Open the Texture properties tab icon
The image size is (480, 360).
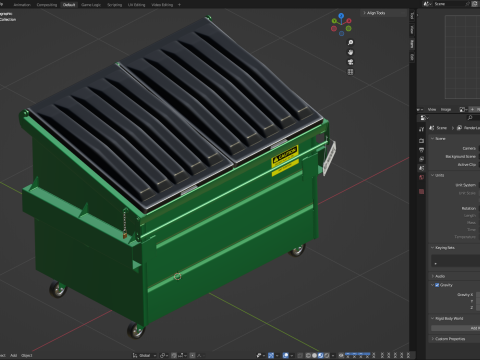422,192
